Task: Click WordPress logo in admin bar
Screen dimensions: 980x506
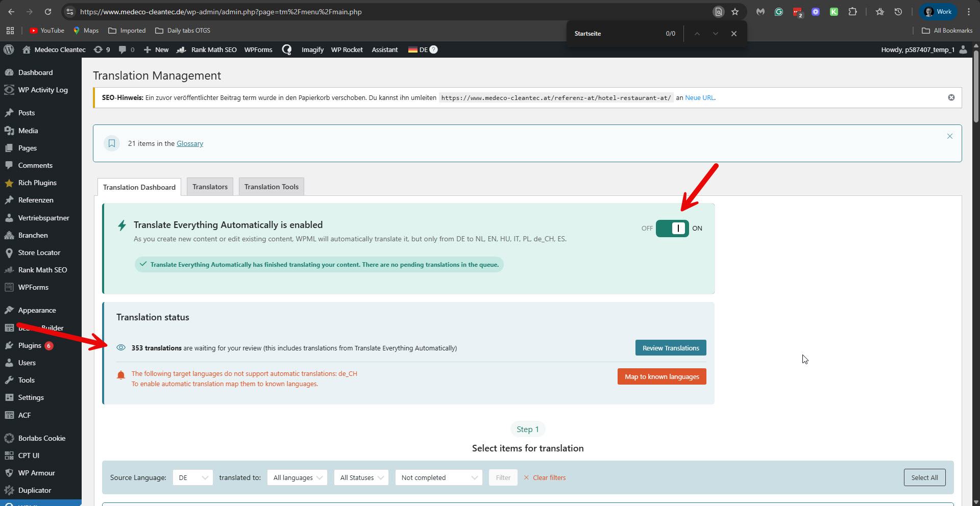Action: point(9,49)
